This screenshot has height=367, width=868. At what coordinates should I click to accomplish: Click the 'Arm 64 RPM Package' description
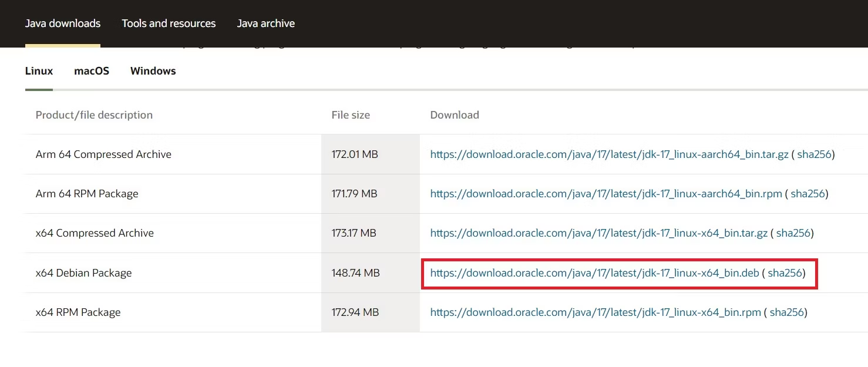pos(87,194)
